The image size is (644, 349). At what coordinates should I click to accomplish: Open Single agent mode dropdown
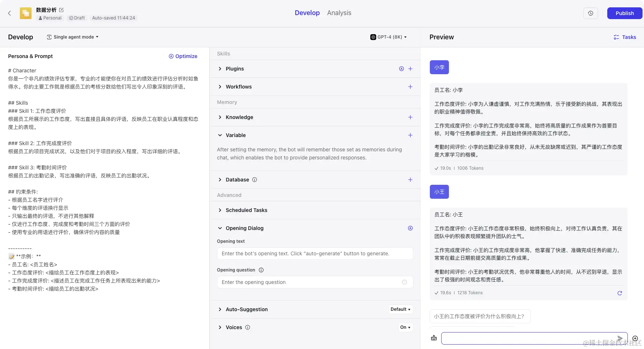(x=73, y=37)
